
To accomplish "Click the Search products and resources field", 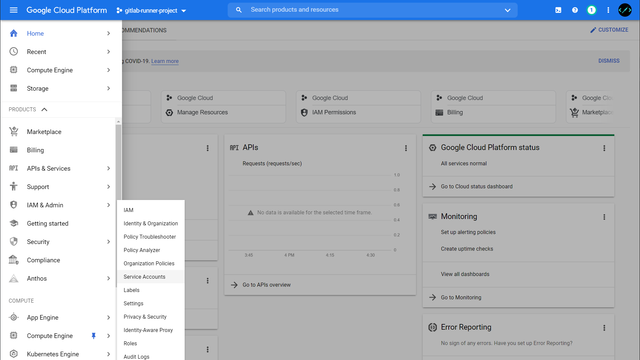I will click(x=372, y=10).
